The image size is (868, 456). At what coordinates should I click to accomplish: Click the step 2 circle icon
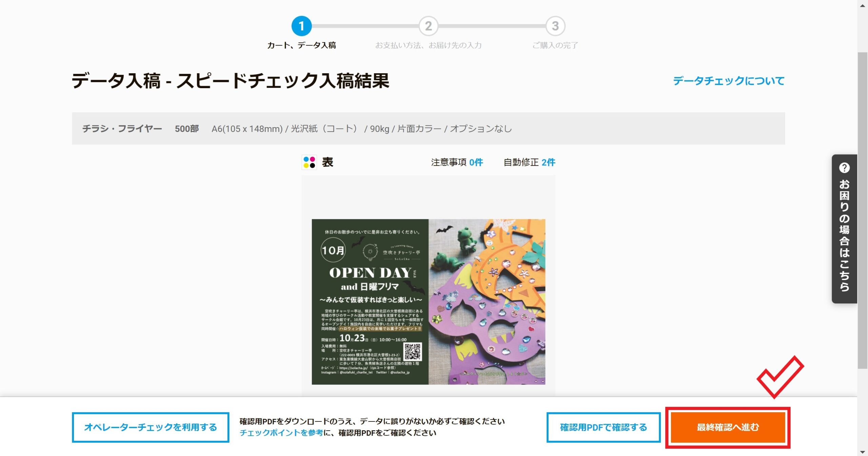pos(428,26)
